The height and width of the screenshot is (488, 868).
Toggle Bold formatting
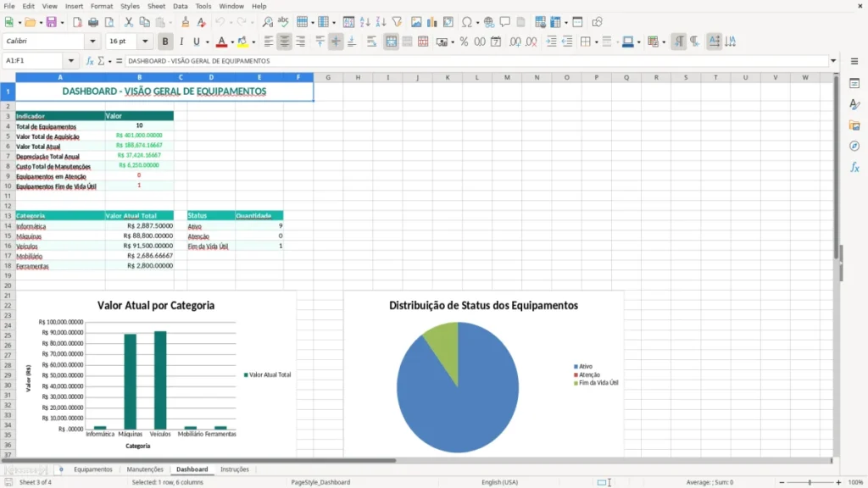(x=165, y=42)
